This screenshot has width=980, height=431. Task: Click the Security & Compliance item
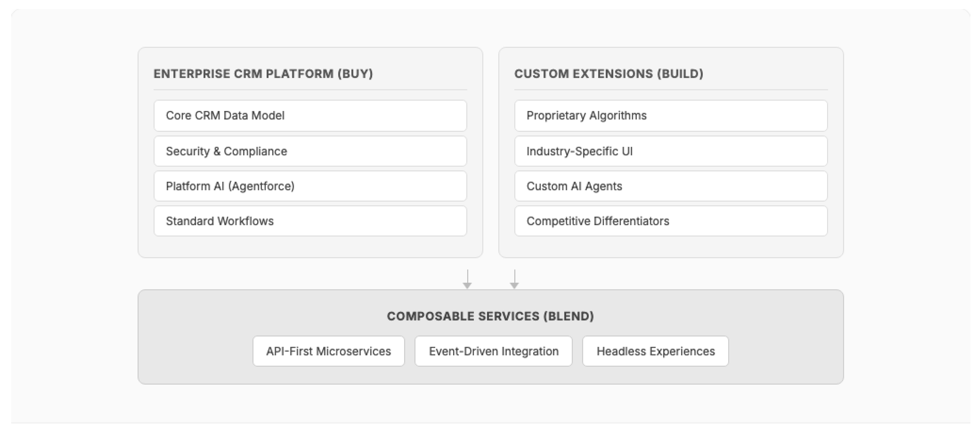310,151
